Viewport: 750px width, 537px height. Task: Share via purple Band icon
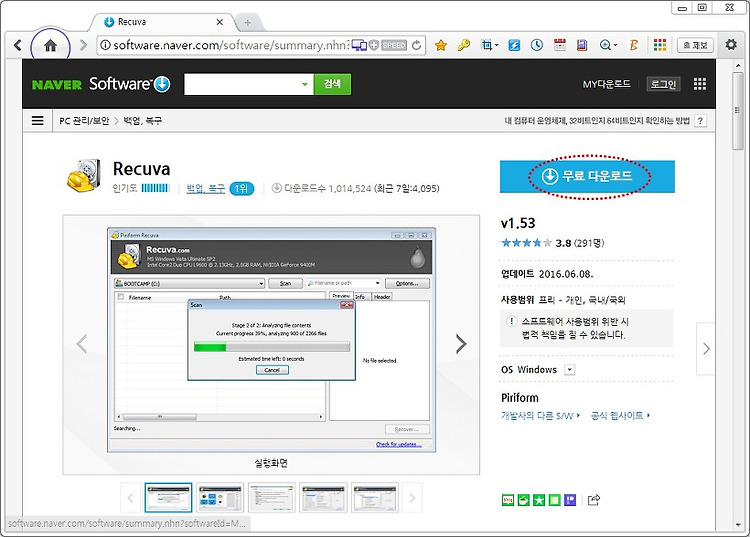570,500
